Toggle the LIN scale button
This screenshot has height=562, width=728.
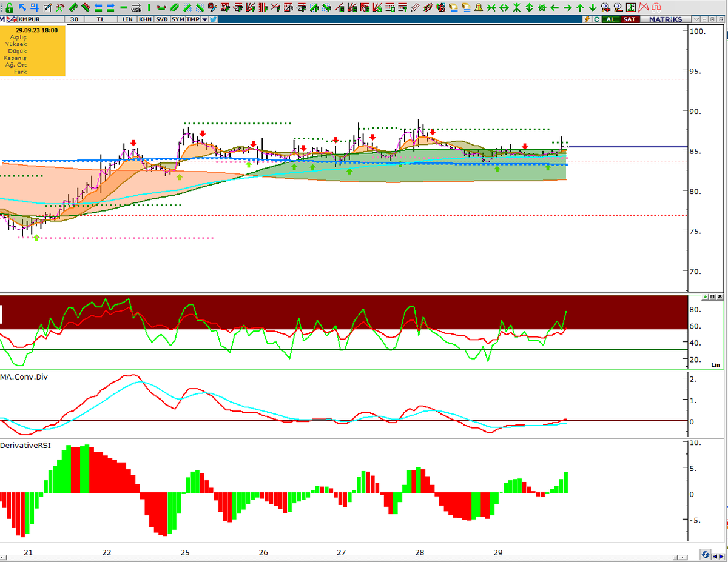(x=127, y=19)
